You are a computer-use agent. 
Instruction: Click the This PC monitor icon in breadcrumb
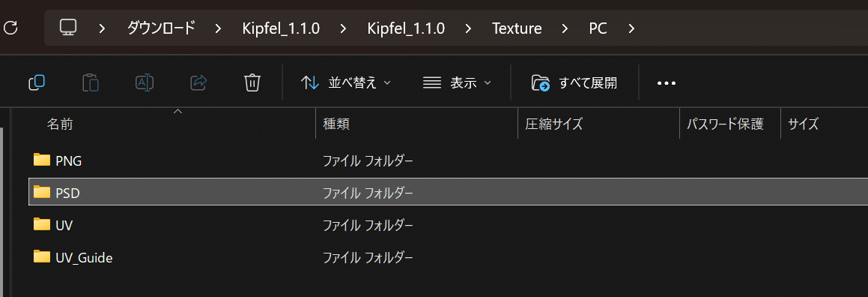click(x=68, y=28)
